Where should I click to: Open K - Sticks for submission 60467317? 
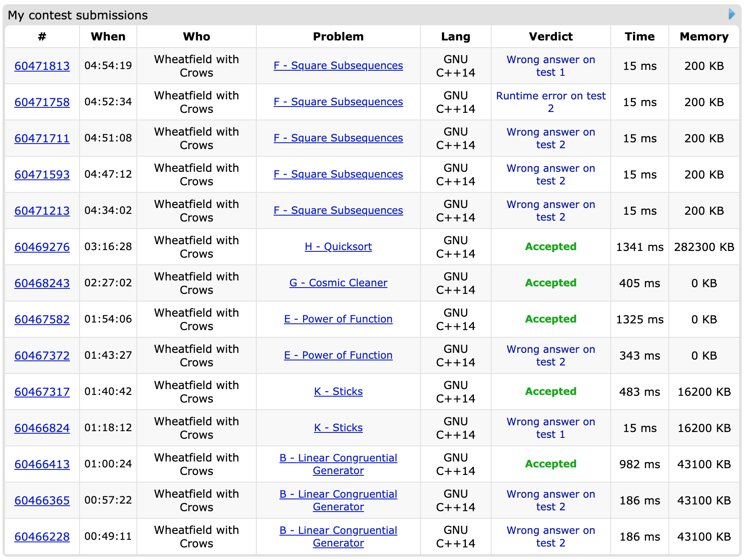click(x=338, y=392)
